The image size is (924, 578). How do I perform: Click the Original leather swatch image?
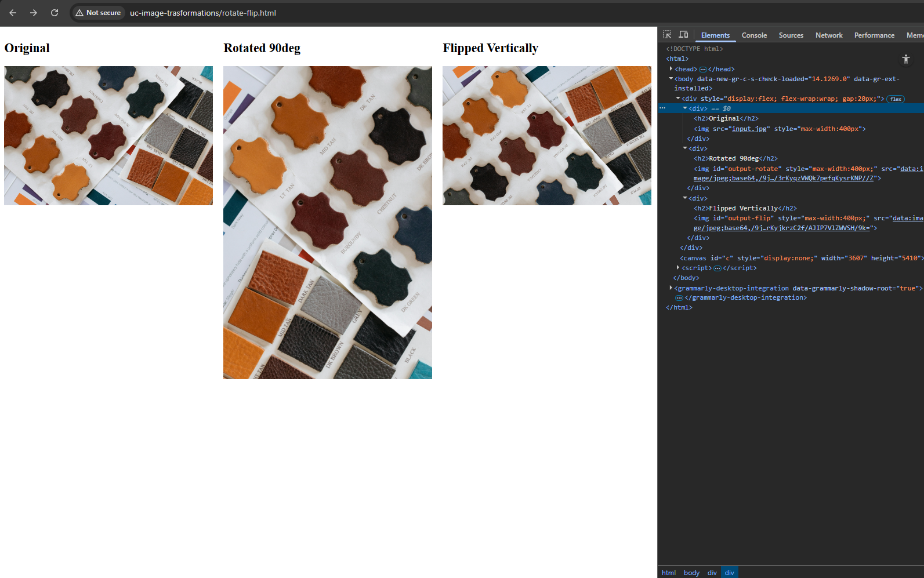click(x=108, y=136)
